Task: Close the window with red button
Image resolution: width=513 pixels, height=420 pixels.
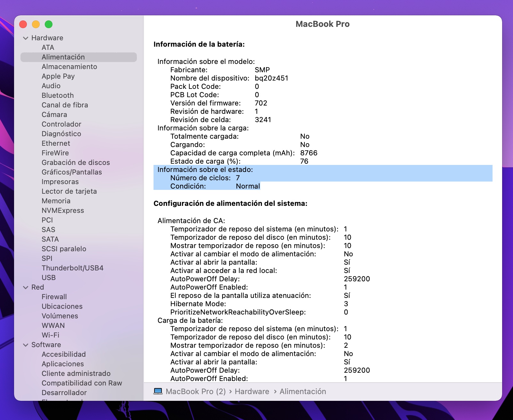Action: coord(23,24)
